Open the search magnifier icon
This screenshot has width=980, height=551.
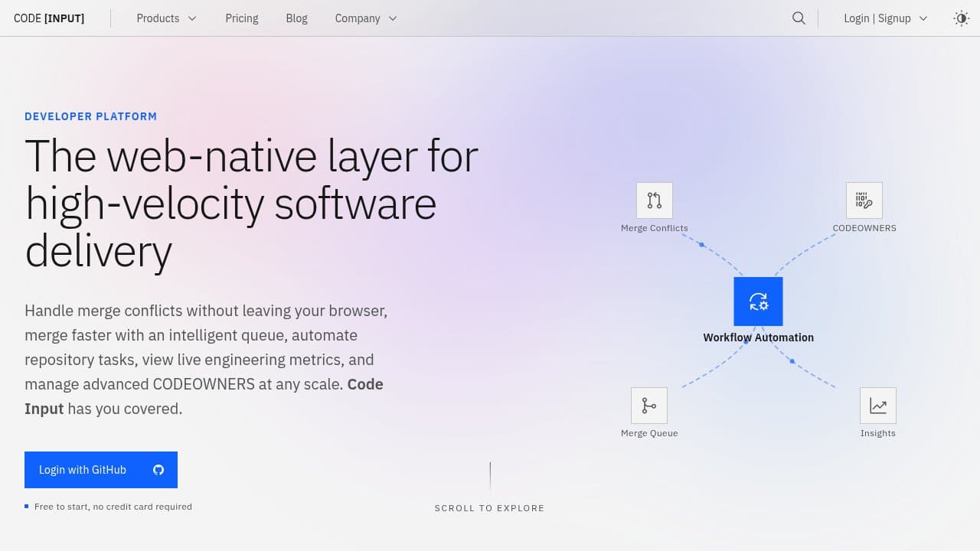click(x=799, y=18)
